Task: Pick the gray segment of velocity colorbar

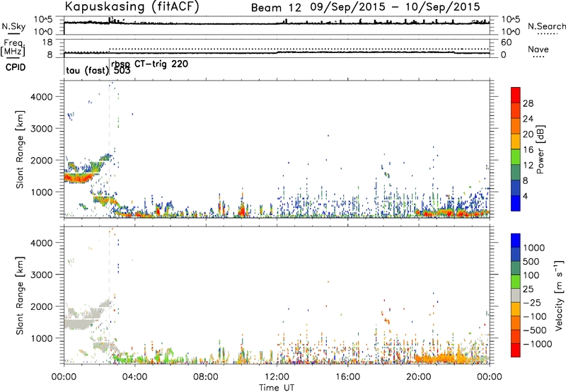Action: [x=516, y=295]
